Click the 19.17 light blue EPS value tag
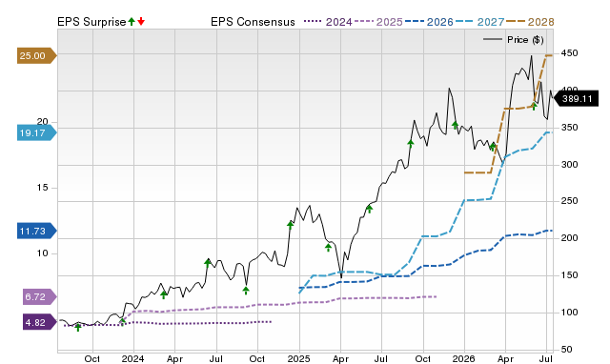Viewport: 610px width, 364px height. click(x=36, y=133)
